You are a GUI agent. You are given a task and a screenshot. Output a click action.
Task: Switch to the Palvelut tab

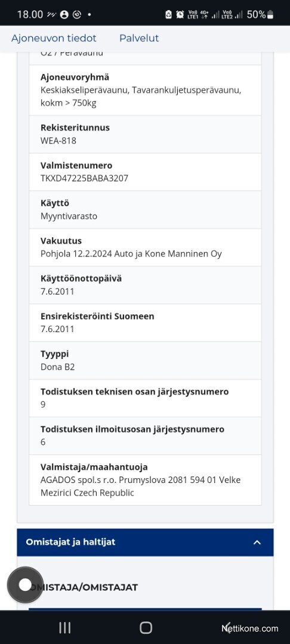[139, 38]
